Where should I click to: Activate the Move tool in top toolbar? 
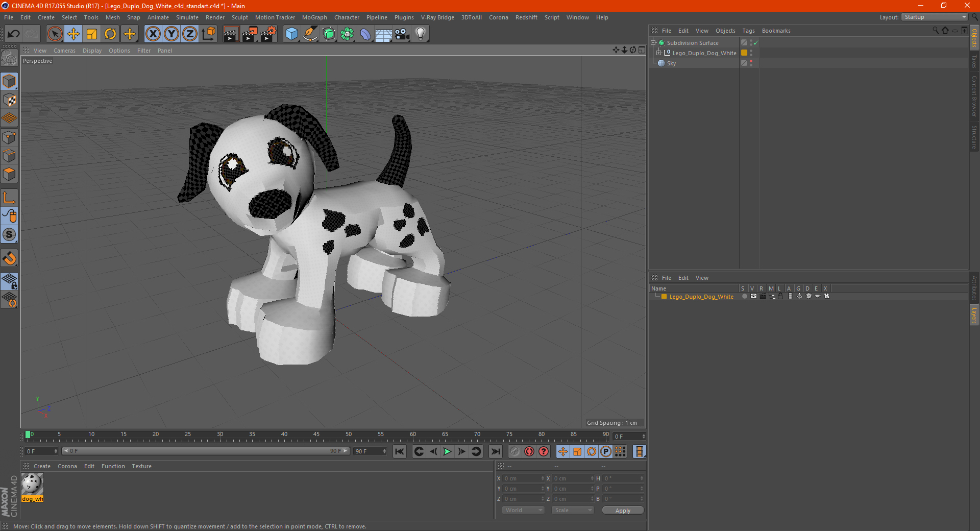click(x=73, y=34)
